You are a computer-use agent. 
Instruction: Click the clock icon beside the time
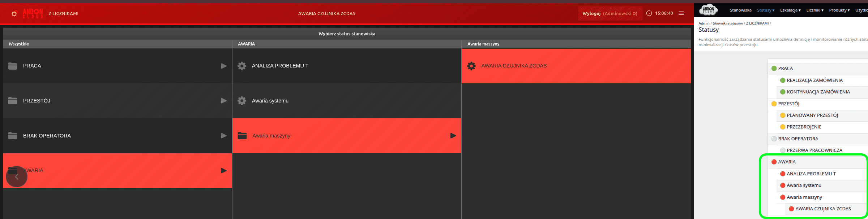pos(649,13)
